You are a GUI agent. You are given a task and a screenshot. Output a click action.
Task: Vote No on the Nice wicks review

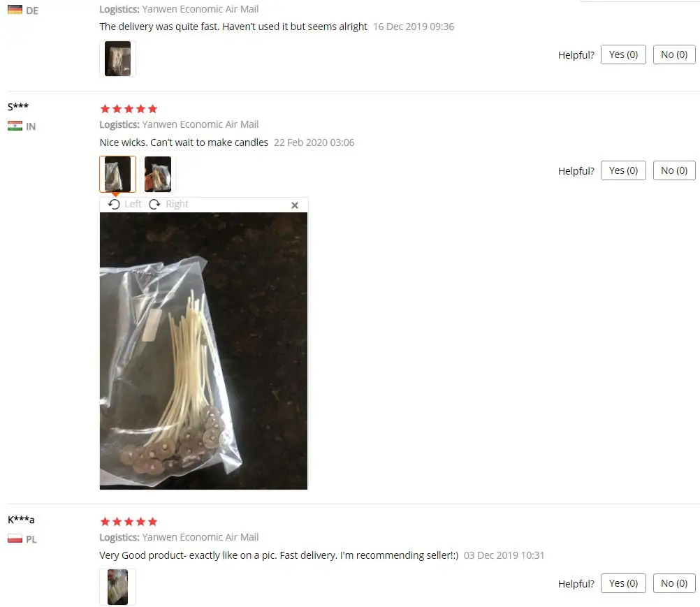coord(674,170)
